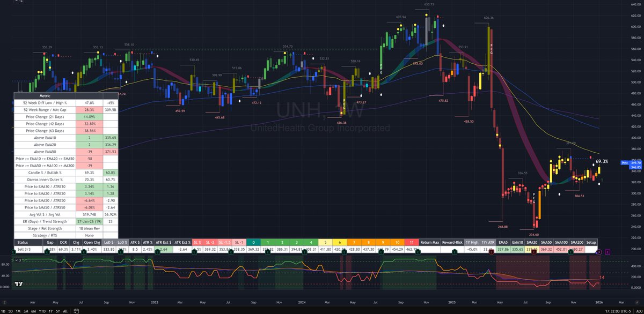This screenshot has height=314, width=644.
Task: Collapse the indicator legend showing 3
Action: [17, 260]
